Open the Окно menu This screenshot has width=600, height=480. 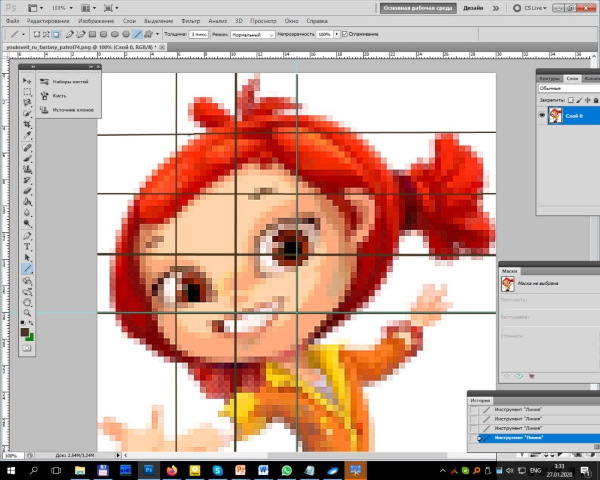[x=292, y=21]
